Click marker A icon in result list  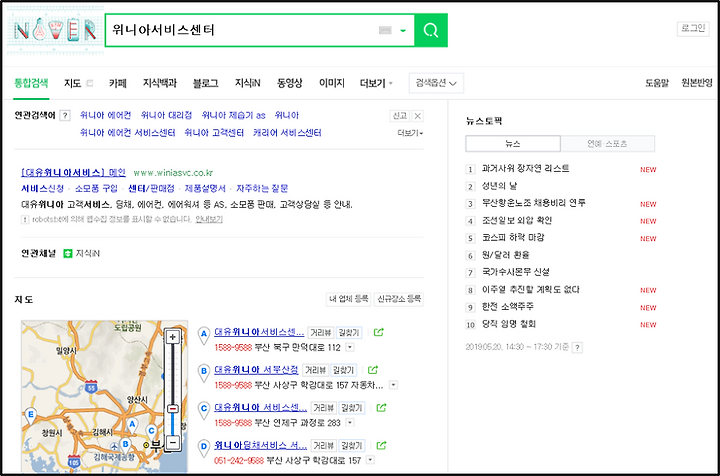[x=204, y=335]
